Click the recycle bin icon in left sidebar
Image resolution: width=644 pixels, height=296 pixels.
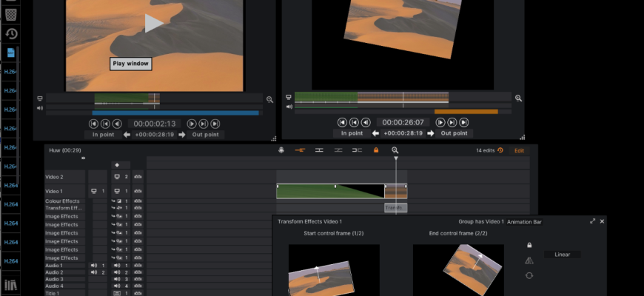point(11,14)
